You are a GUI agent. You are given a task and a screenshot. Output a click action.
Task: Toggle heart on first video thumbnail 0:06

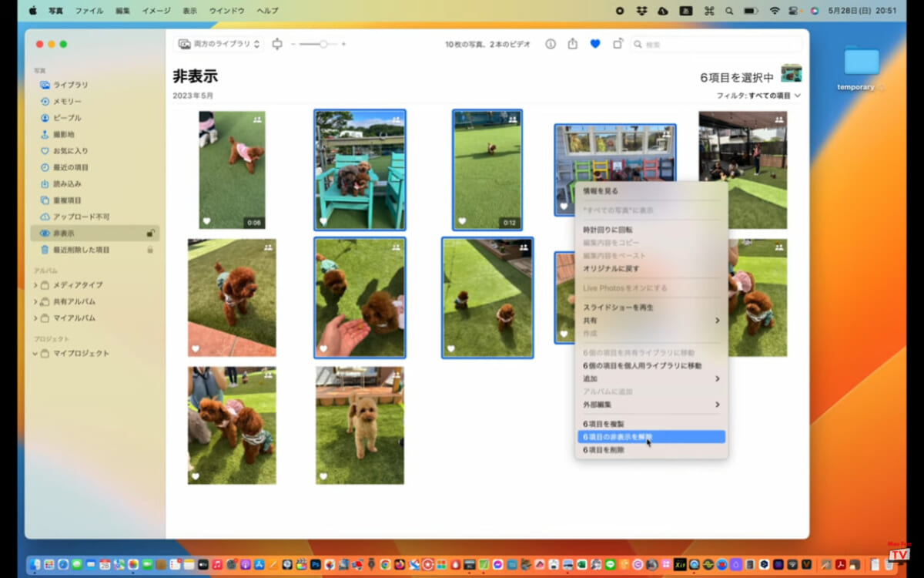[x=206, y=221]
